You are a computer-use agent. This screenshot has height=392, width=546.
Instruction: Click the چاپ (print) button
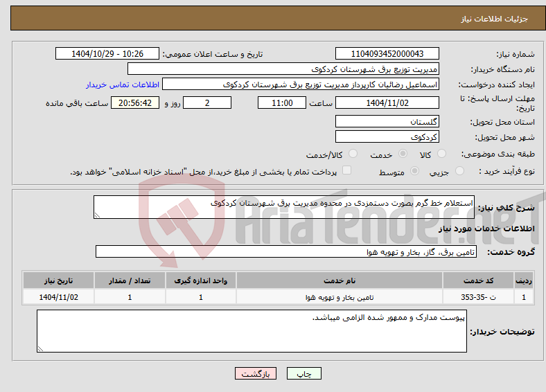click(303, 373)
